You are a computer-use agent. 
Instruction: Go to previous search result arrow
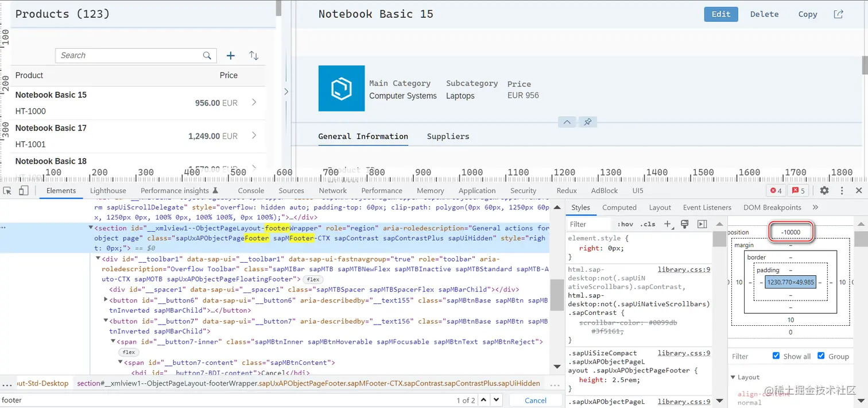[483, 400]
